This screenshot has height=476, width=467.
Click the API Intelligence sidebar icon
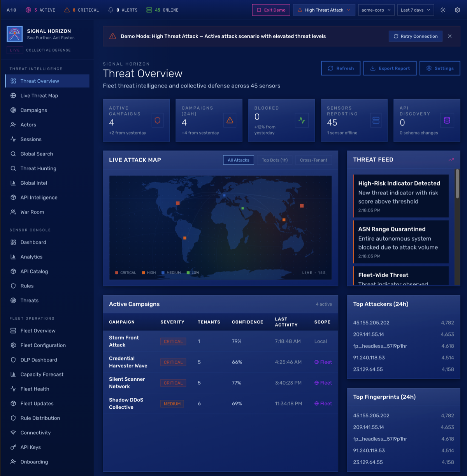click(12, 197)
